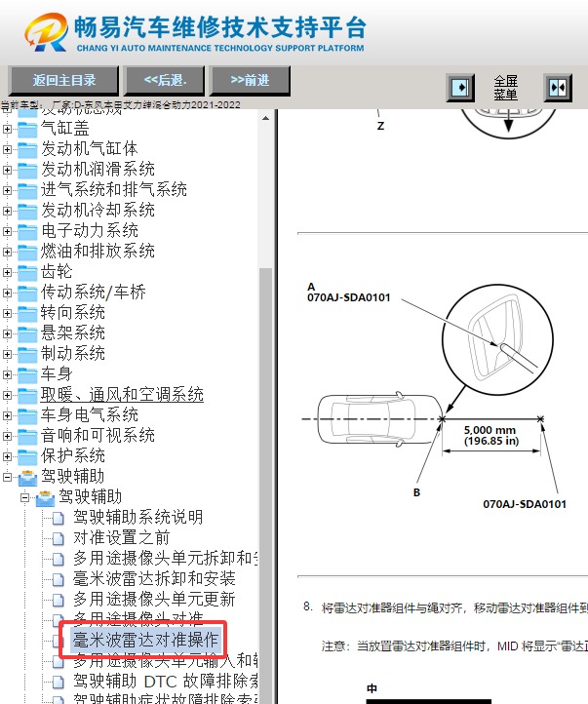
Task: Click the 音响和可视系统 folder icon
Action: [x=27, y=437]
